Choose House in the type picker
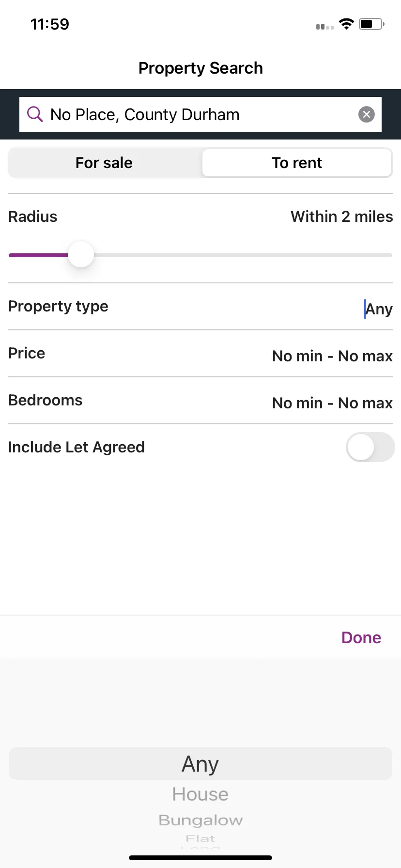The image size is (401, 868). 200,794
